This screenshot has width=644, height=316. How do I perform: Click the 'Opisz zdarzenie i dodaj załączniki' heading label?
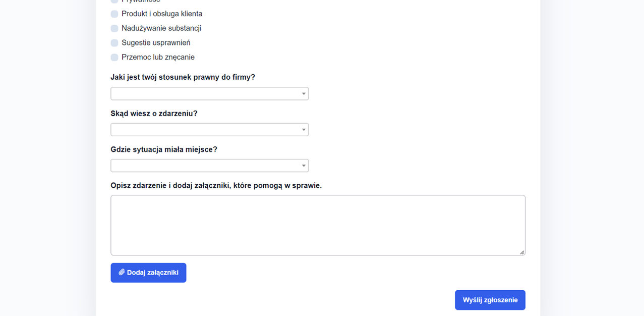click(216, 186)
